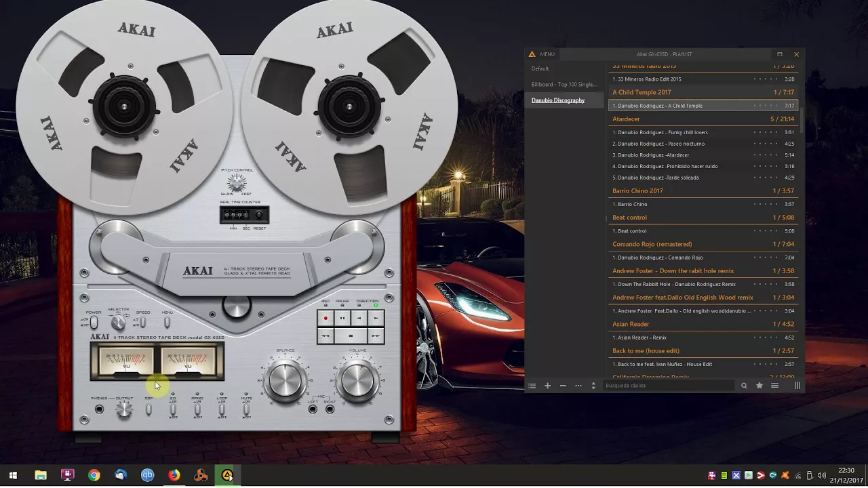Collapse the A Child Temple 2017 group header
The image size is (868, 488).
703,92
